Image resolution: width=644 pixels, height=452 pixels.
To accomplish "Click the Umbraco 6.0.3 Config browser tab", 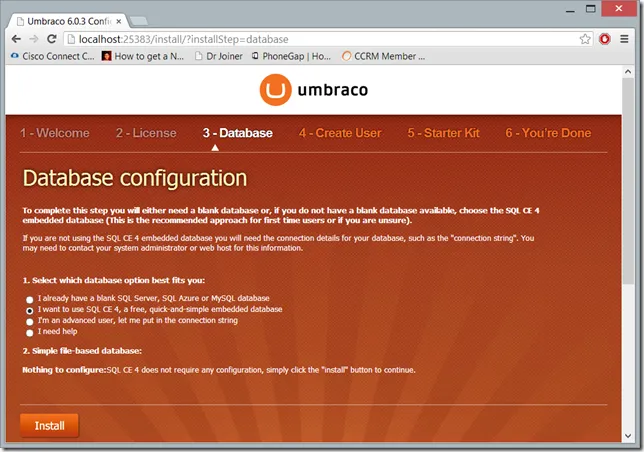I will (69, 21).
